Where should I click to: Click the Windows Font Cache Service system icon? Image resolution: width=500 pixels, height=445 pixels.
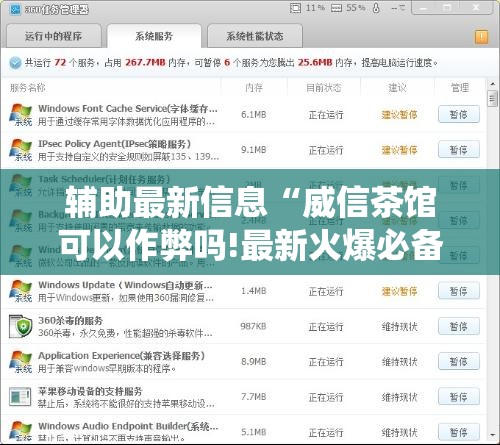coord(21,115)
